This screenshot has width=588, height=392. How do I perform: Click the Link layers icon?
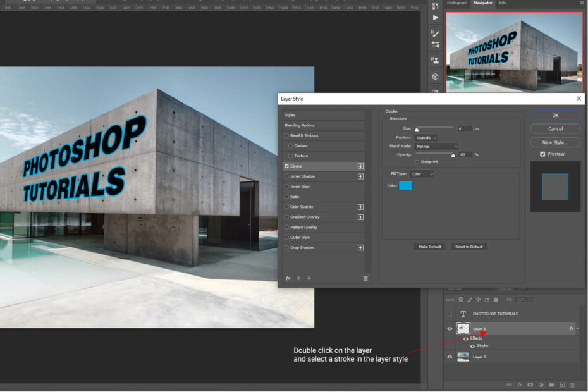[x=510, y=384]
